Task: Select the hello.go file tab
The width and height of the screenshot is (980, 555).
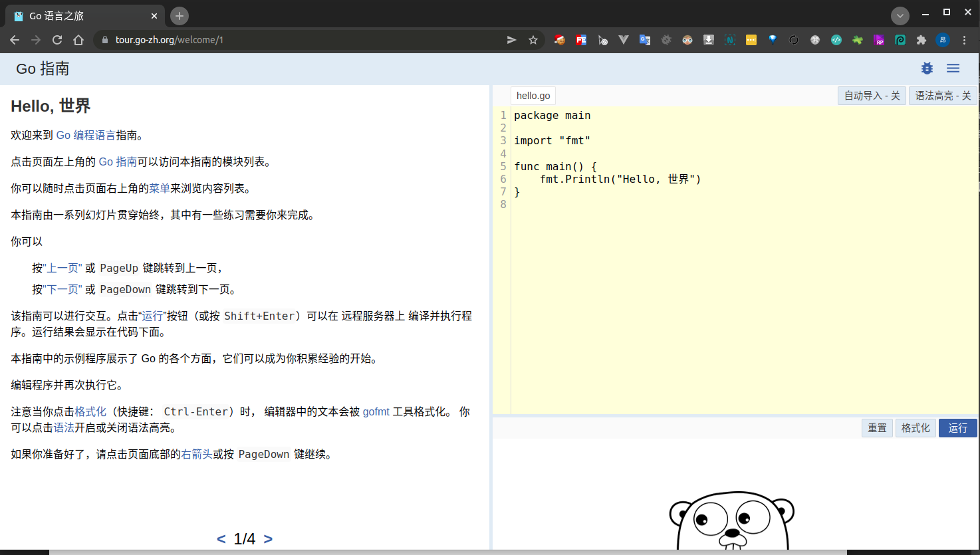Action: click(x=533, y=96)
